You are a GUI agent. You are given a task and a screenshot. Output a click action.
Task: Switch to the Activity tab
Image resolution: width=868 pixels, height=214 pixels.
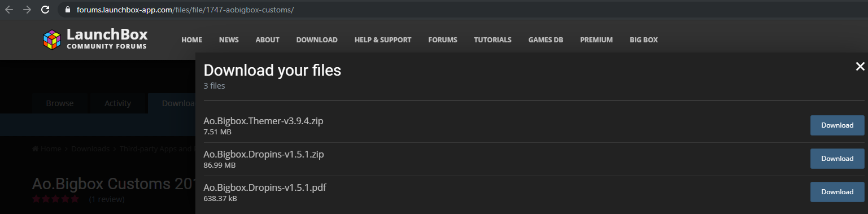(118, 103)
